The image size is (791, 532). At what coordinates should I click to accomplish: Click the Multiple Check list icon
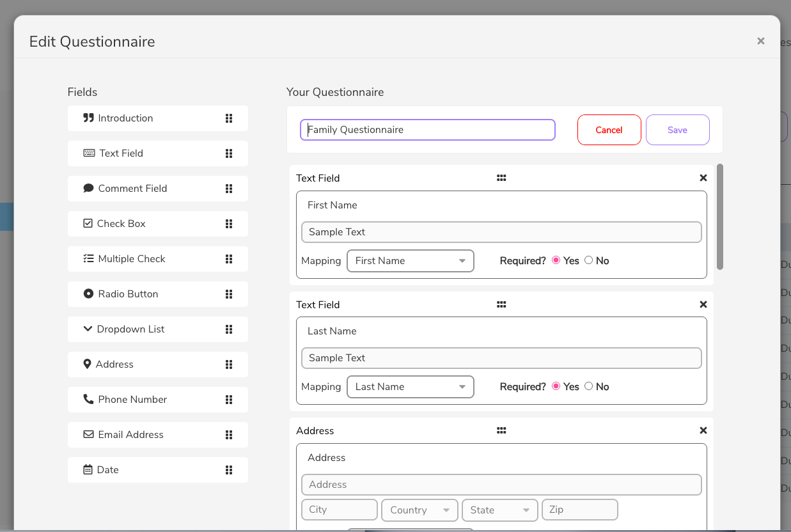click(88, 259)
